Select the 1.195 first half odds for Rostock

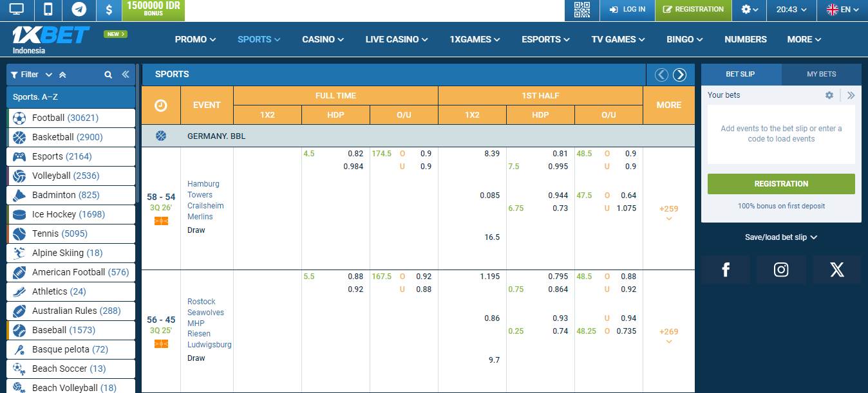coord(489,277)
